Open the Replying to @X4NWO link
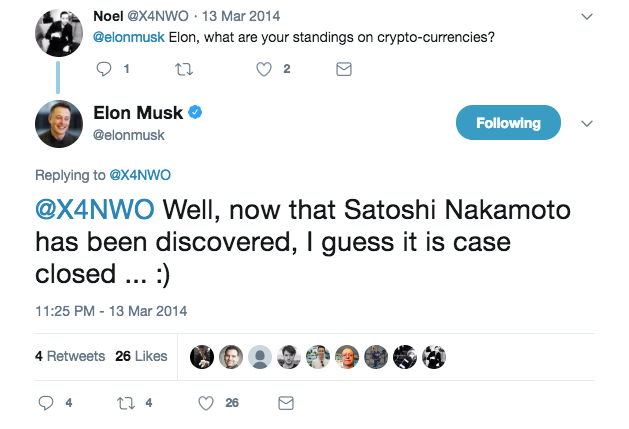629x429 pixels. point(138,175)
